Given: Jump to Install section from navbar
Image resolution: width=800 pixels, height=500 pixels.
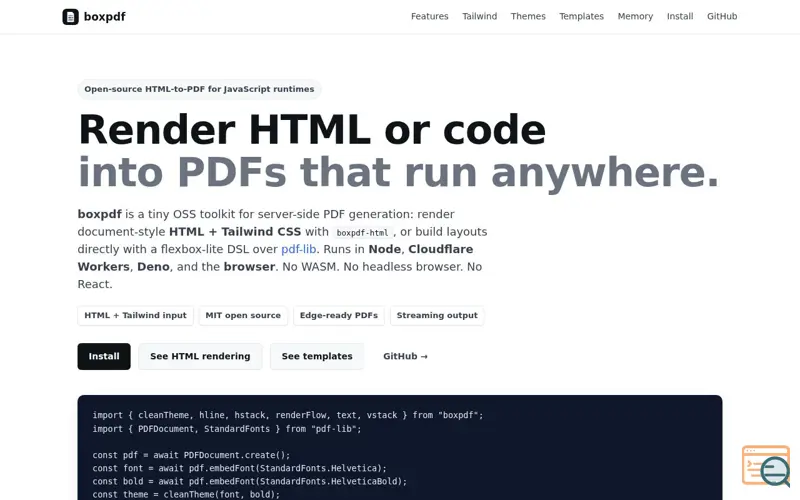Looking at the screenshot, I should (680, 16).
